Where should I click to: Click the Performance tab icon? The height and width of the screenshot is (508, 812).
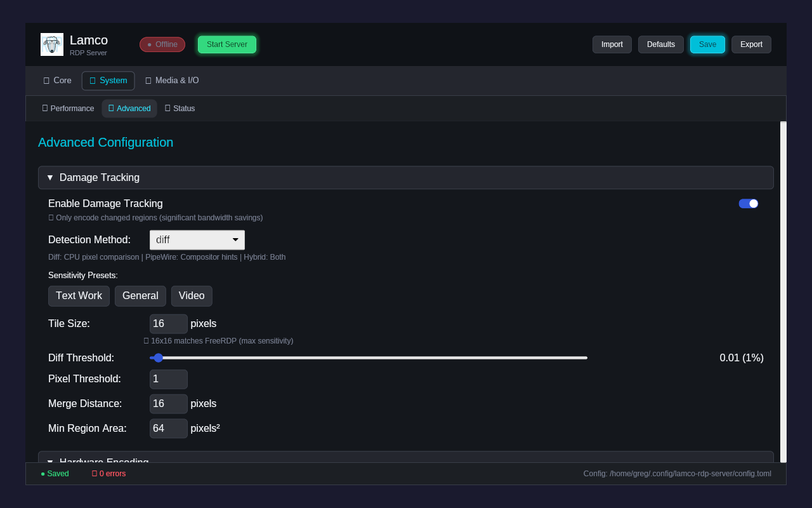pos(45,108)
